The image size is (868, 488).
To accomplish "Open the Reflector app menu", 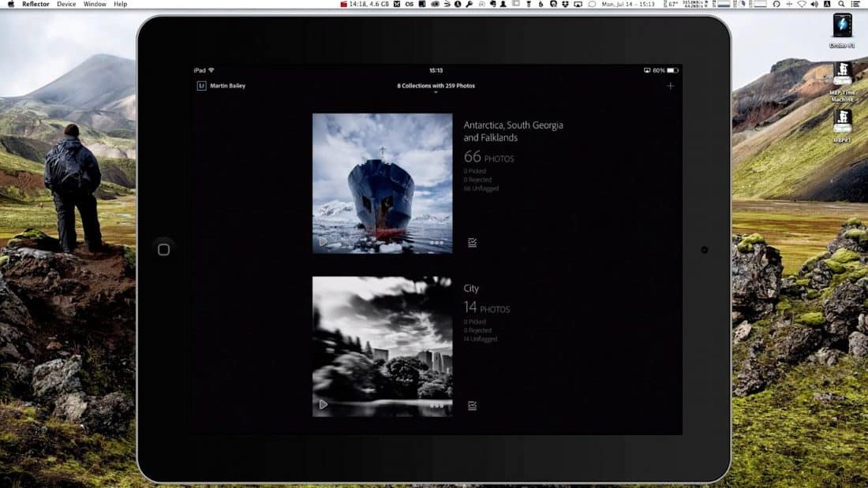I will pyautogui.click(x=36, y=5).
